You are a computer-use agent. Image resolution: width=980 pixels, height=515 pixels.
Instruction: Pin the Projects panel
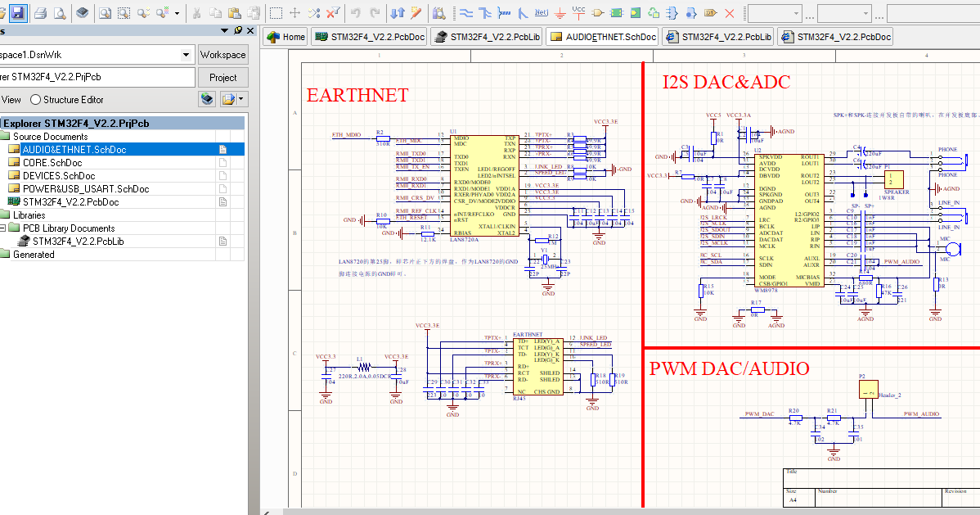(237, 30)
